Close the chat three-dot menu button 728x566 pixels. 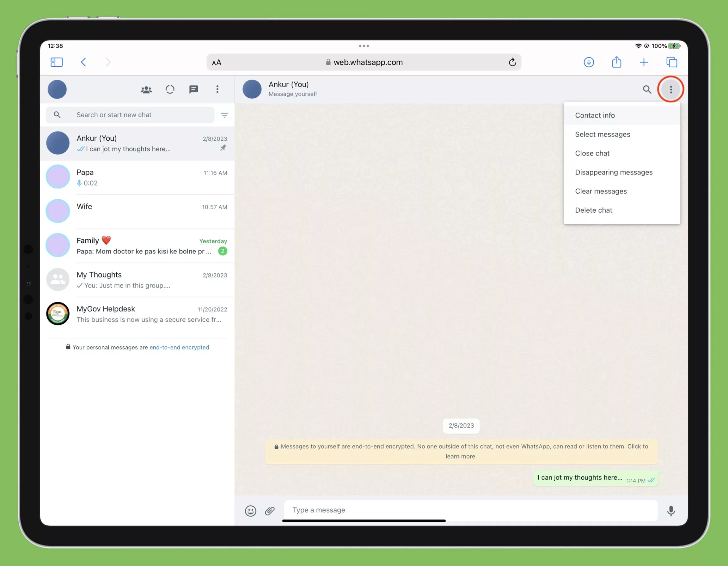coord(671,89)
